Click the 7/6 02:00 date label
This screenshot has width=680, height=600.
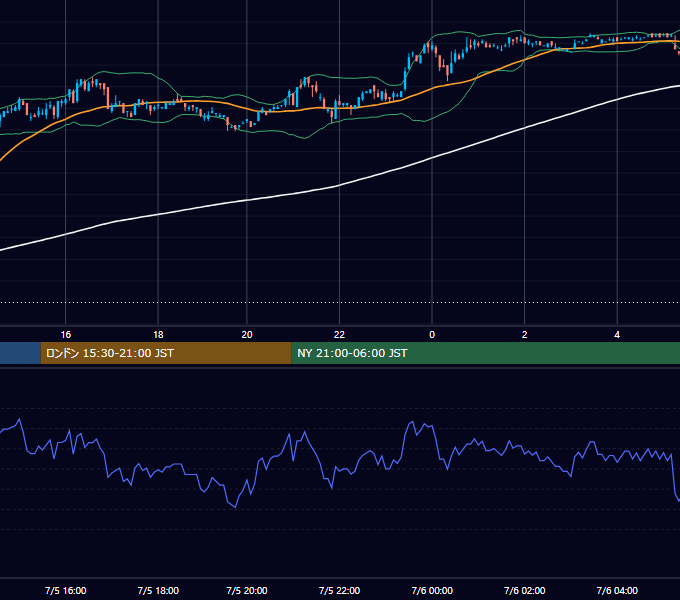tap(524, 590)
